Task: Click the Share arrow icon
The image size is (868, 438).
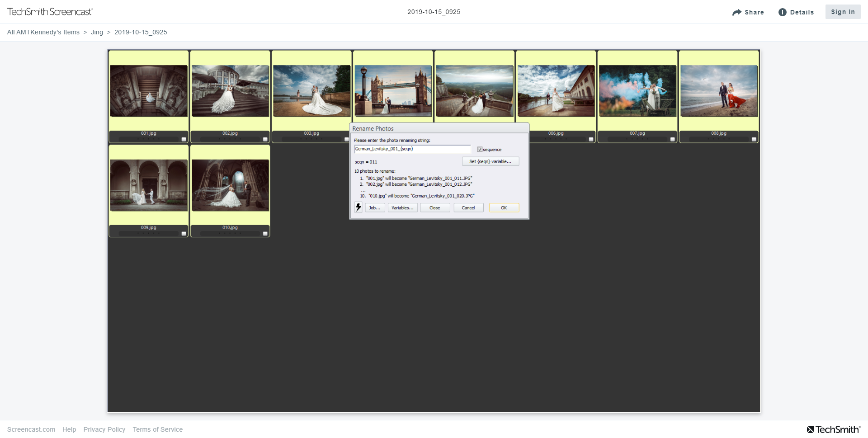Action: pos(737,12)
